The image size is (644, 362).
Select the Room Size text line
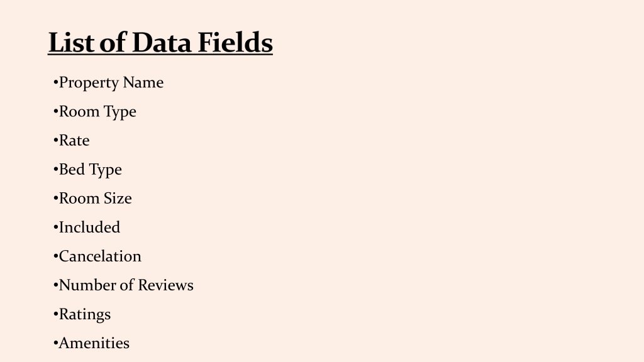[x=92, y=198]
